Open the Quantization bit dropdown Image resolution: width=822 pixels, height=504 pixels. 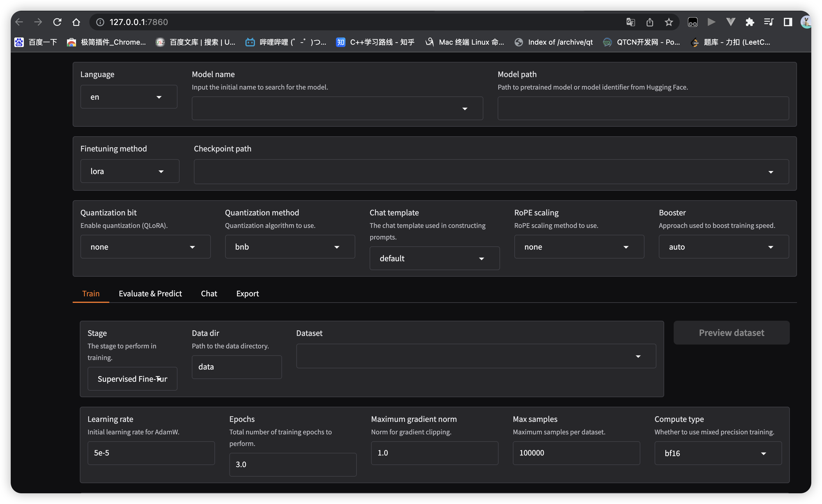coord(145,247)
